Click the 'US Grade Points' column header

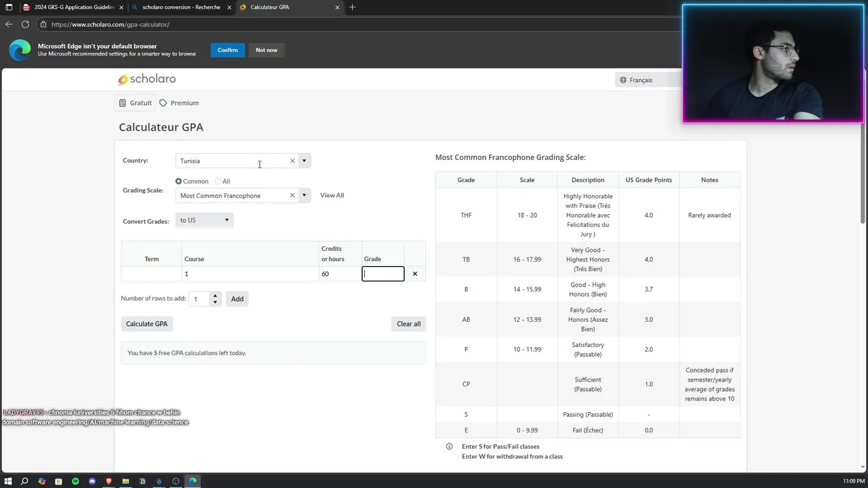pyautogui.click(x=648, y=180)
